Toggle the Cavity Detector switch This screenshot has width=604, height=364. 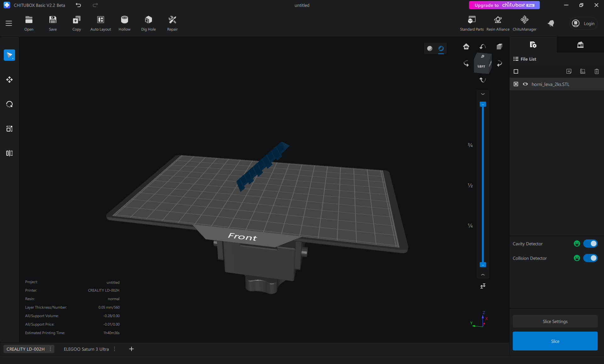tap(590, 244)
